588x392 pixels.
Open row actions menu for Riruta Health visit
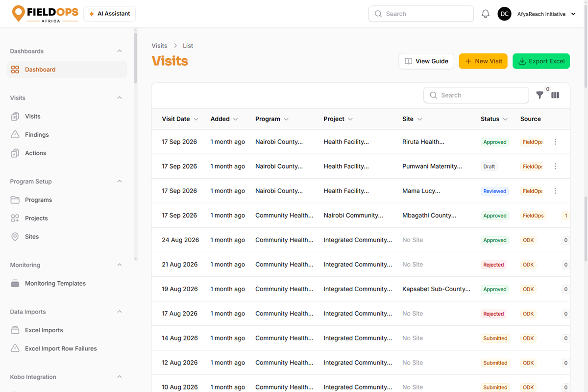pyautogui.click(x=555, y=142)
